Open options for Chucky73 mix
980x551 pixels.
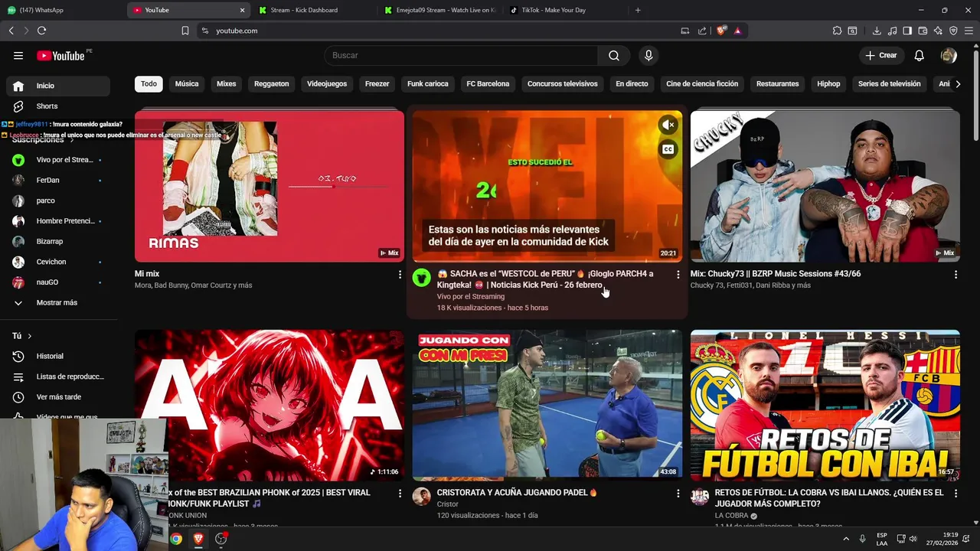click(955, 274)
